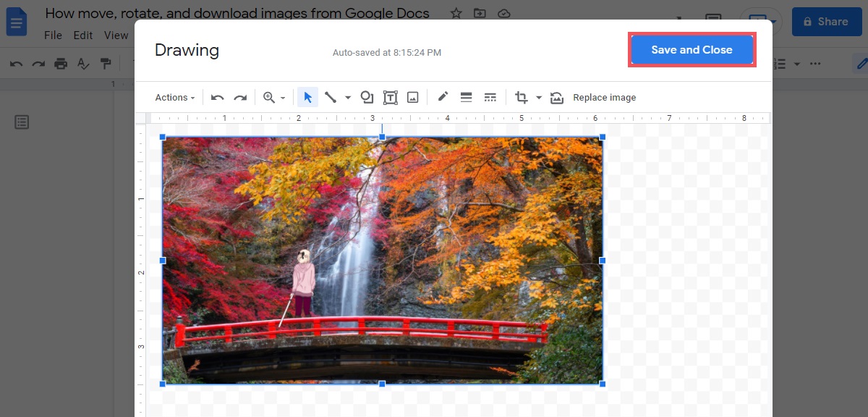The width and height of the screenshot is (868, 417).
Task: Click the Save and Close button
Action: (692, 50)
